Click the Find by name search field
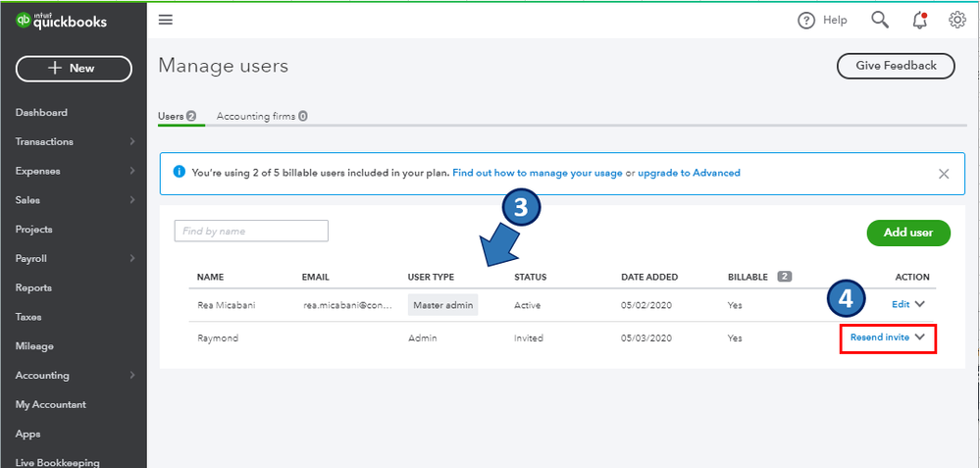The image size is (980, 468). (x=251, y=231)
